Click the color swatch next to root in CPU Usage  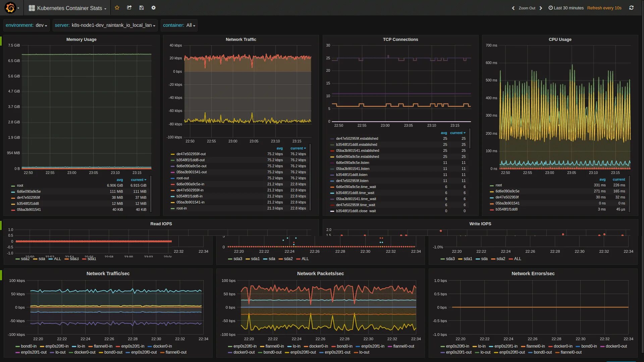[492, 185]
